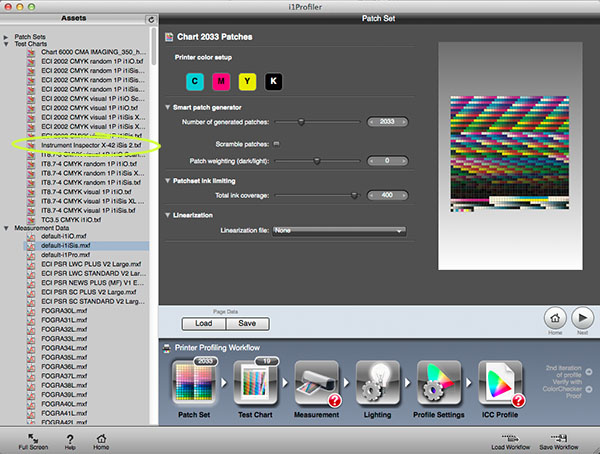This screenshot has height=454, width=600.
Task: Open the Test Chart workflow step
Action: tap(255, 383)
